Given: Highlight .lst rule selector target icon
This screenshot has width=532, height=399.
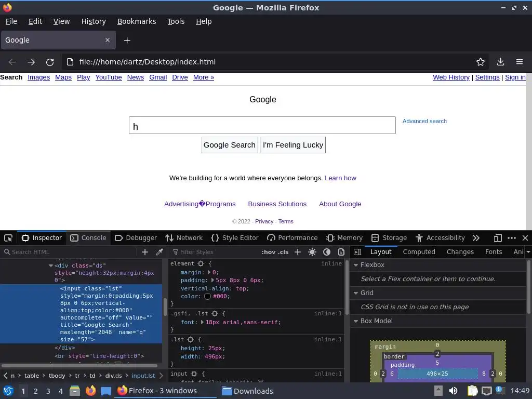Looking at the screenshot, I should [x=191, y=339].
